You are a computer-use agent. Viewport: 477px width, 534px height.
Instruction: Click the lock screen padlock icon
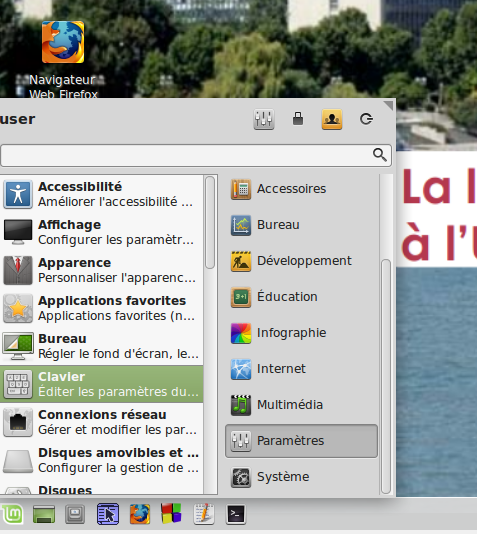tap(298, 119)
